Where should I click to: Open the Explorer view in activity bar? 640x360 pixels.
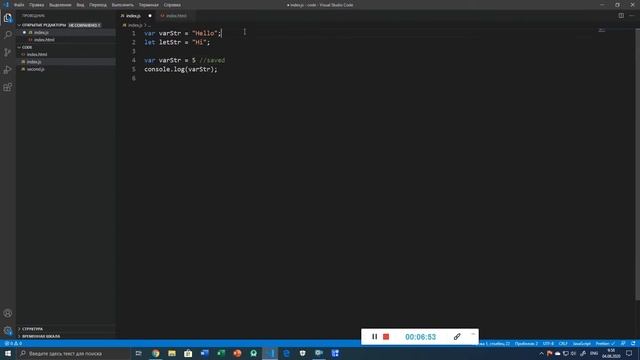point(8,18)
